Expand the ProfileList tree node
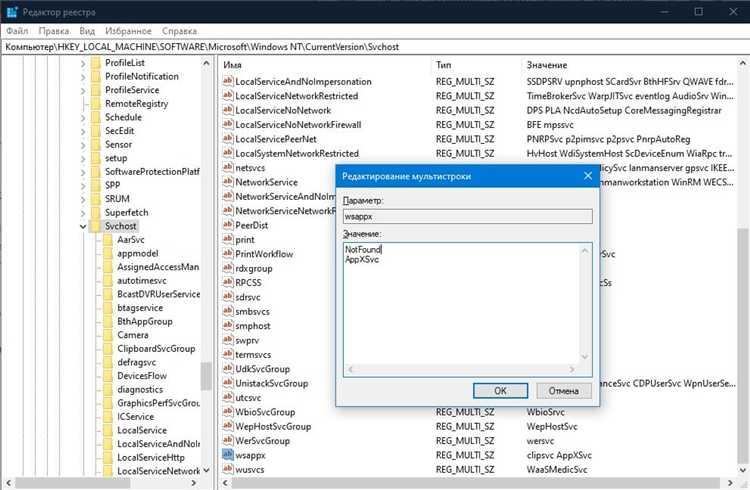This screenshot has width=750, height=490. point(83,63)
